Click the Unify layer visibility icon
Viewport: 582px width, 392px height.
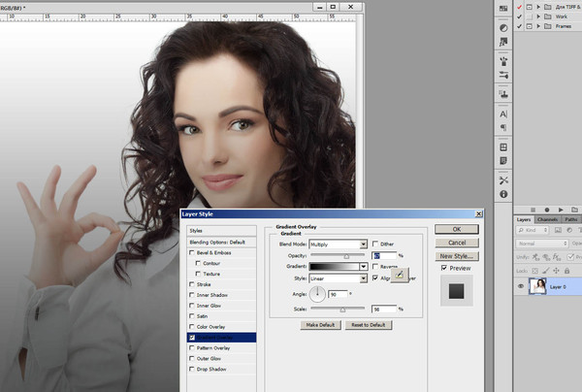[546, 256]
